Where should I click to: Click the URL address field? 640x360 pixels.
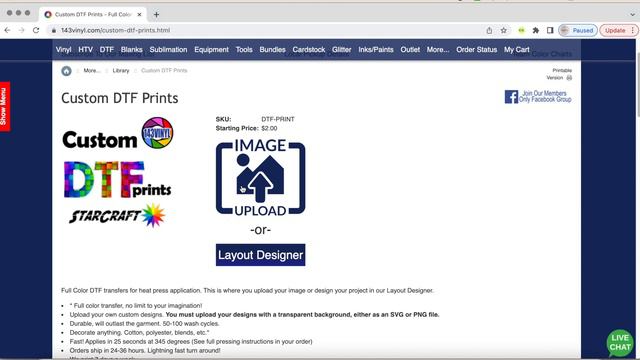coord(265,30)
